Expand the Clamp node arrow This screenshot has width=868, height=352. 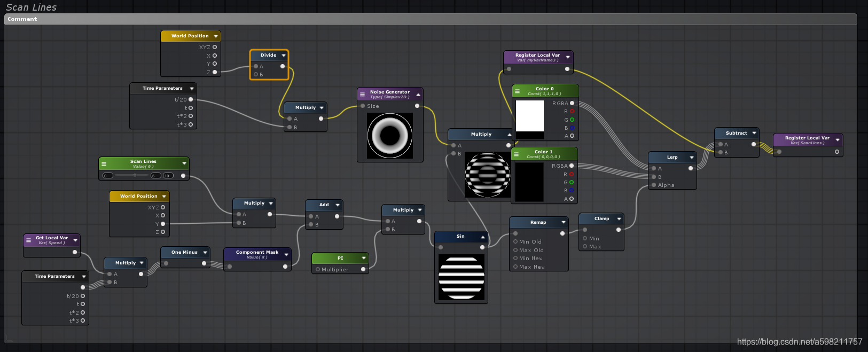[x=619, y=218]
